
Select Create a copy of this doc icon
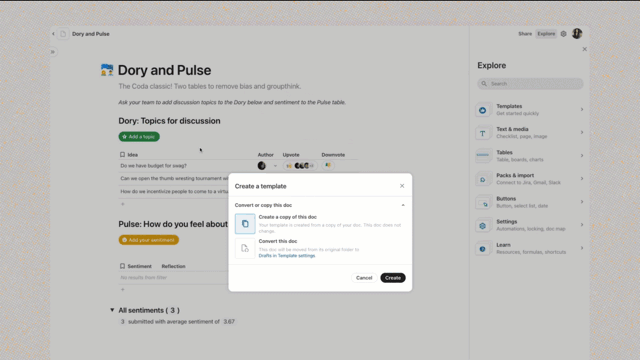pos(245,224)
